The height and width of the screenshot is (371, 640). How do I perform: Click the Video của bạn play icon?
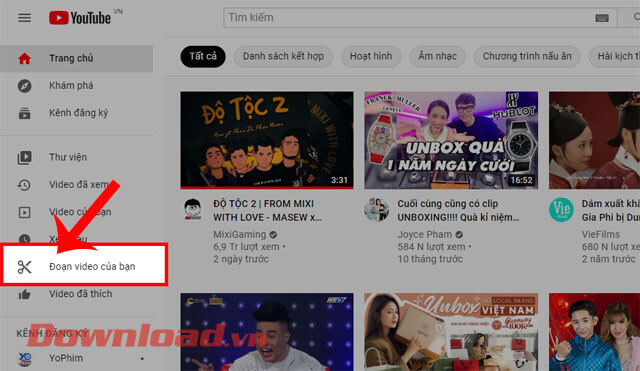[24, 212]
